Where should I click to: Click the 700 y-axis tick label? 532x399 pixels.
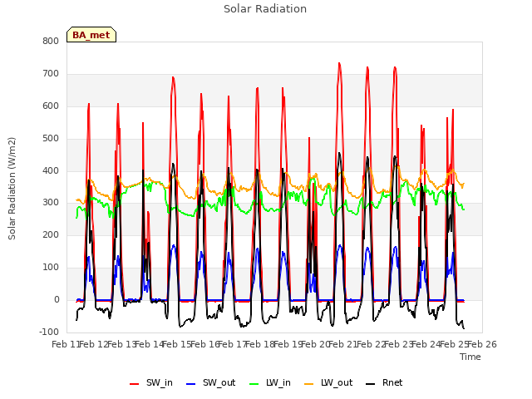point(51,74)
